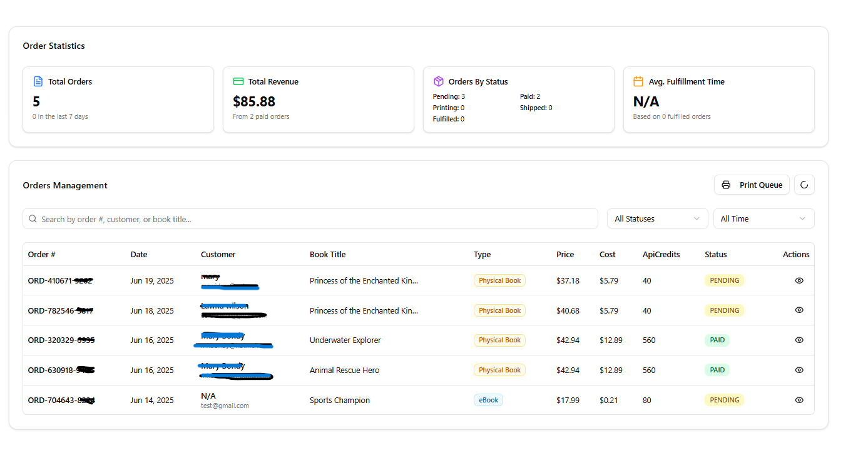This screenshot has height=465, width=868.
Task: Open the All Statuses dropdown
Action: 657,218
